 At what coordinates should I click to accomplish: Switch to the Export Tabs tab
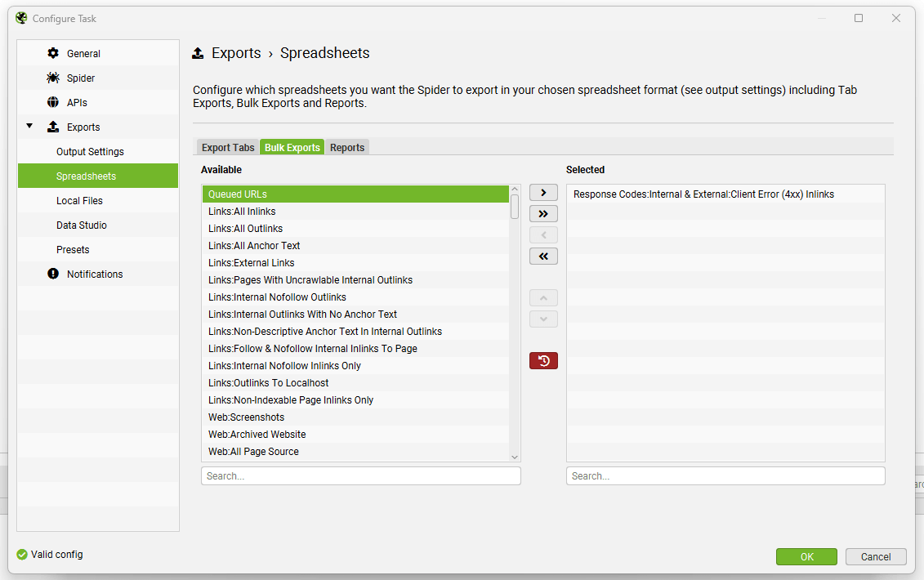tap(227, 147)
